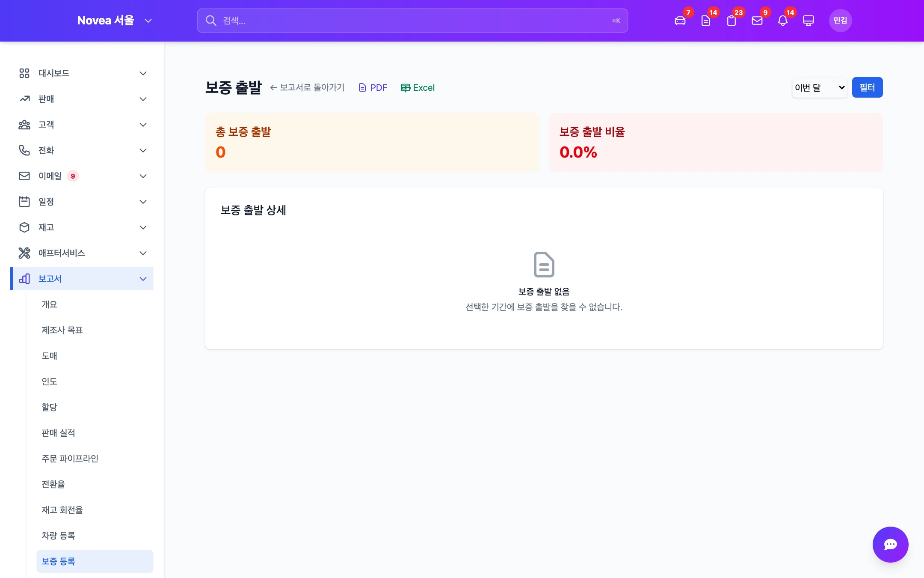Open the documents icon with badge 14
This screenshot has width=924, height=578.
[705, 21]
